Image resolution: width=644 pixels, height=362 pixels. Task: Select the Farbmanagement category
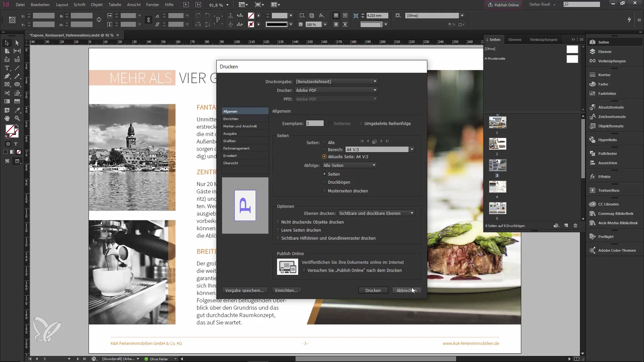pyautogui.click(x=245, y=148)
